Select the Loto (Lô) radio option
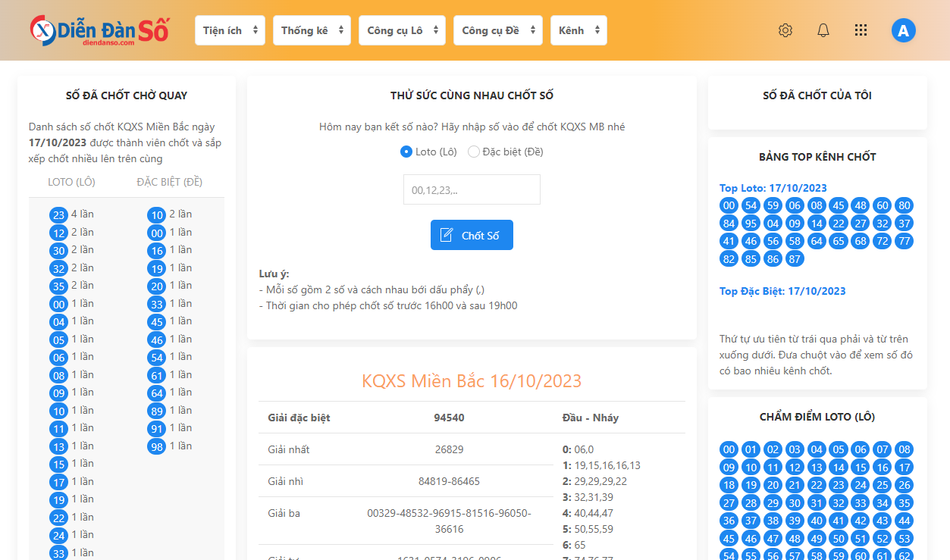The height and width of the screenshot is (560, 950). (406, 152)
